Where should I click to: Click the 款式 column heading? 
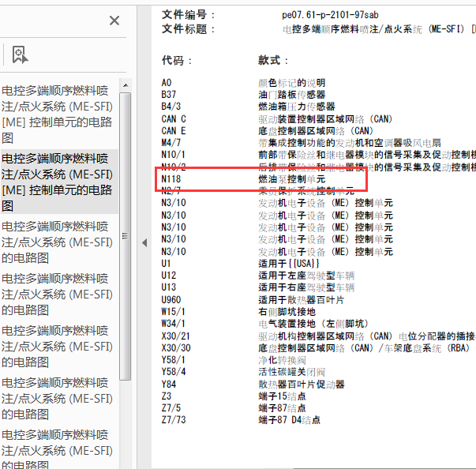(x=272, y=60)
